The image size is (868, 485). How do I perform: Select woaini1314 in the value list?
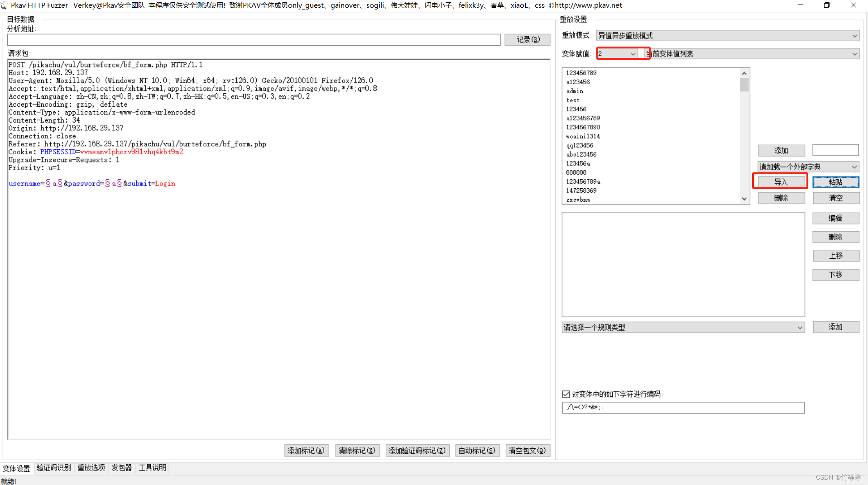click(x=583, y=136)
